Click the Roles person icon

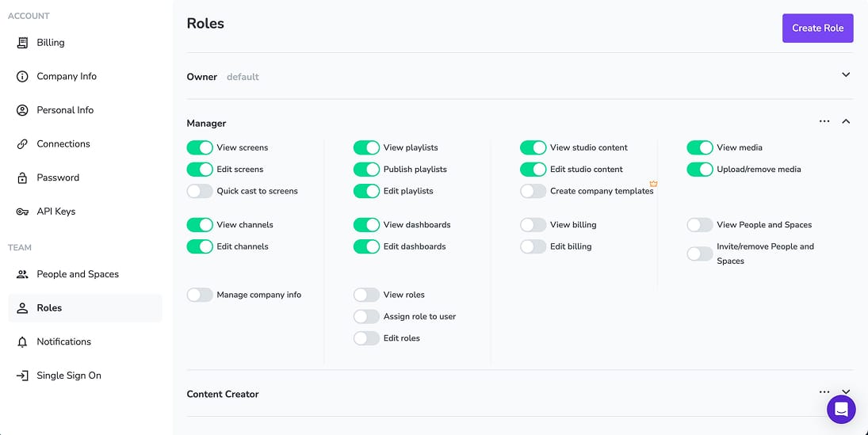tap(22, 308)
